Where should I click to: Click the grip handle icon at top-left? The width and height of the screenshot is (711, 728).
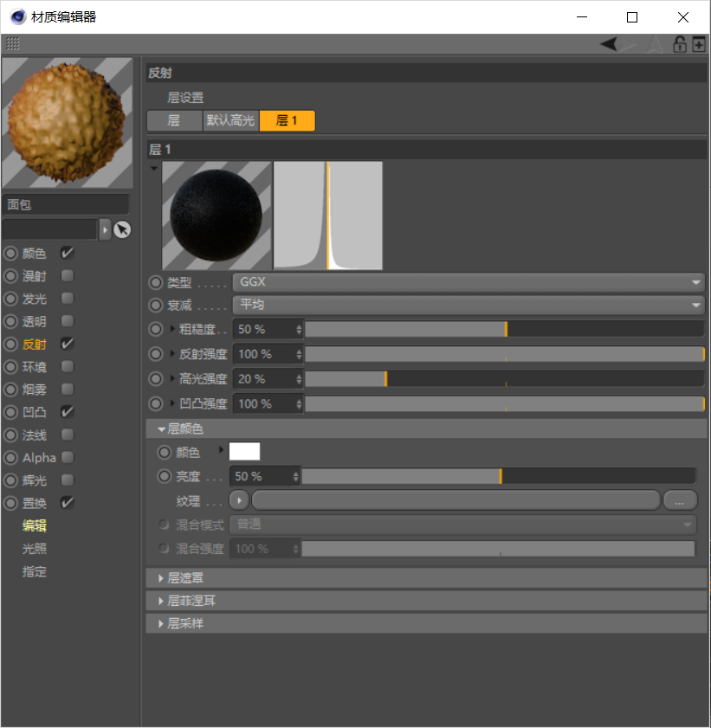click(13, 43)
